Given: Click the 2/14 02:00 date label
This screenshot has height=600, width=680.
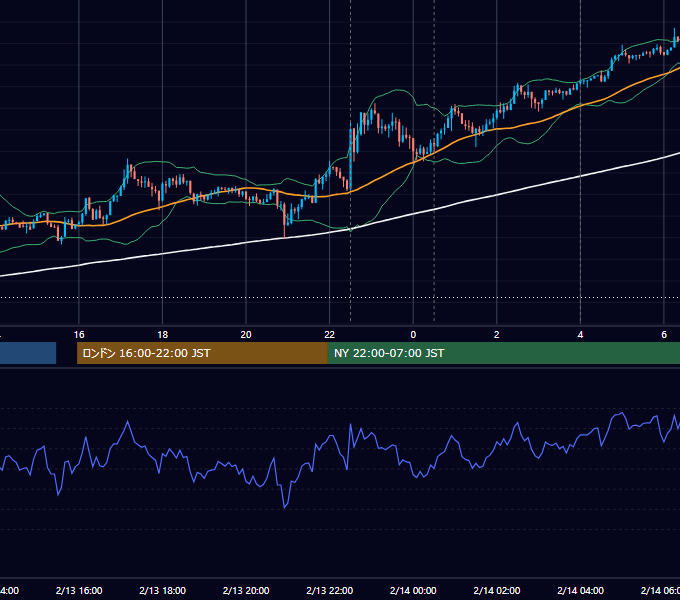Looking at the screenshot, I should coord(497,590).
